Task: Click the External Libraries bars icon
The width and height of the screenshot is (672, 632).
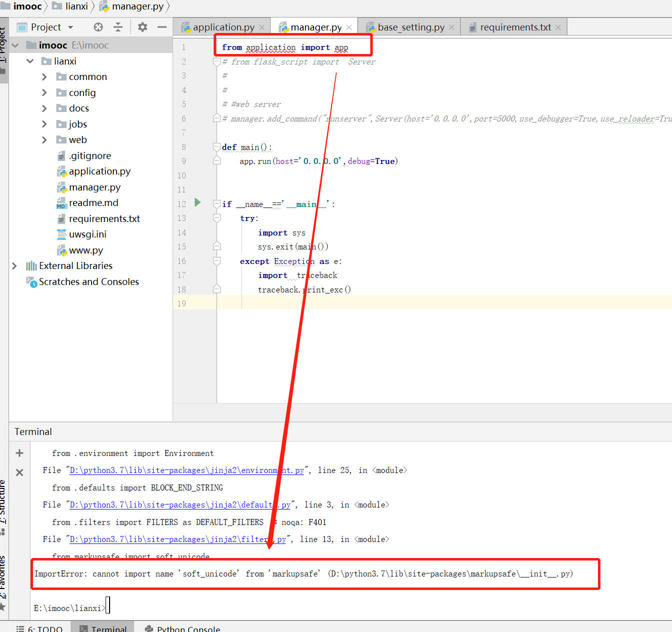Action: [32, 266]
